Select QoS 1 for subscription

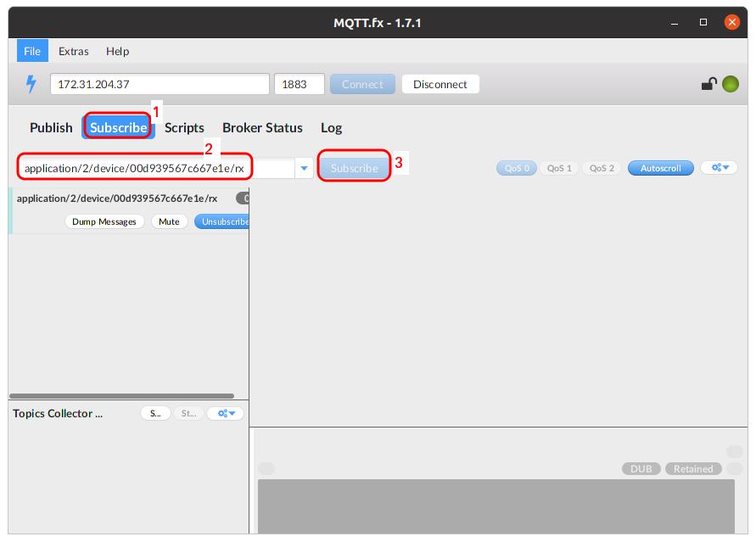559,168
